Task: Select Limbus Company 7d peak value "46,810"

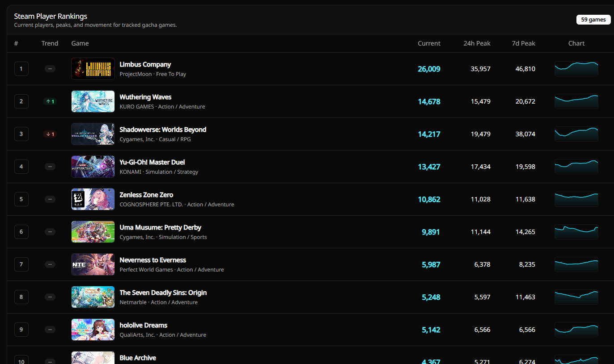Action: click(x=525, y=69)
